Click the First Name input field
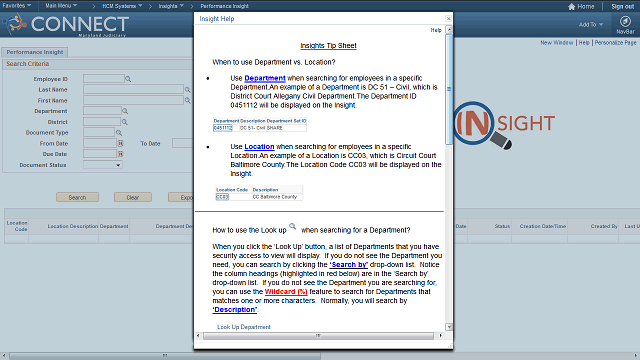This screenshot has width=640, height=360. (x=133, y=100)
